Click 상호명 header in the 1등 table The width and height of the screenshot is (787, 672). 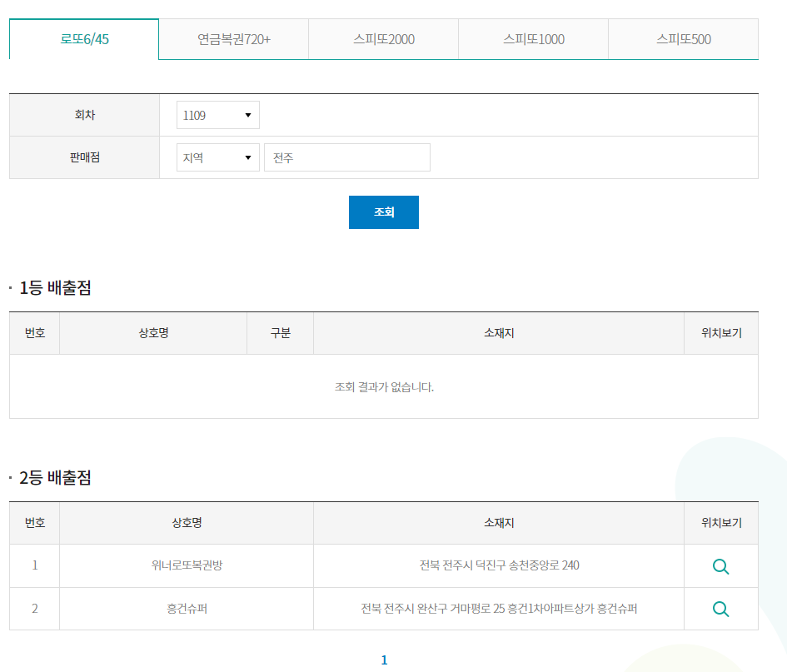click(x=153, y=333)
